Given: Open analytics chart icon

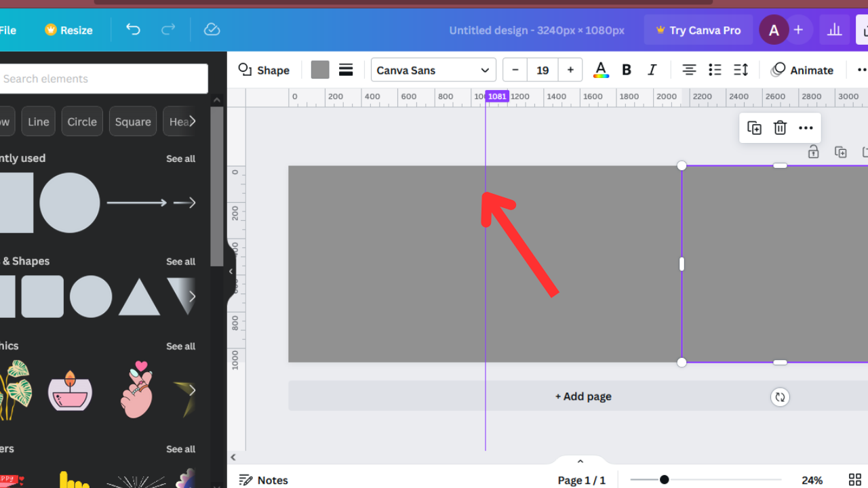Looking at the screenshot, I should pyautogui.click(x=834, y=30).
